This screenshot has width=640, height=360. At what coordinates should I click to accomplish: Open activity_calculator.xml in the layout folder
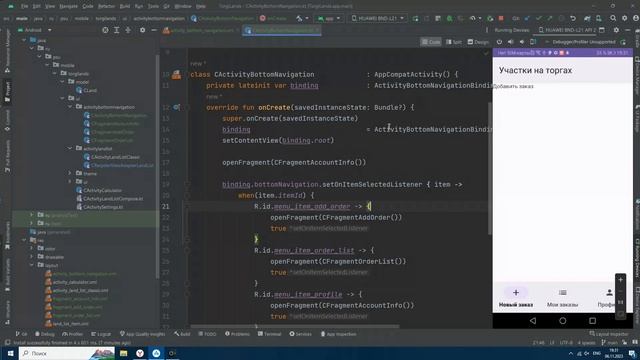click(71, 282)
